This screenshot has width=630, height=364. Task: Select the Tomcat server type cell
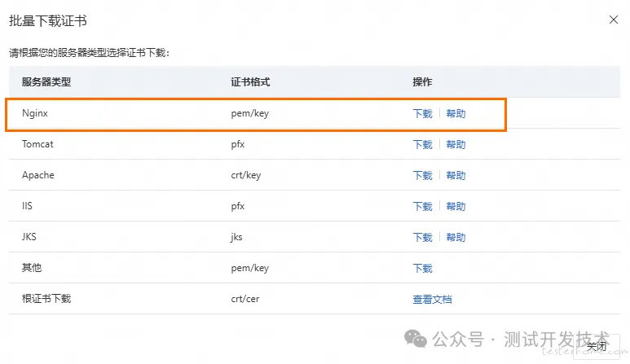37,144
